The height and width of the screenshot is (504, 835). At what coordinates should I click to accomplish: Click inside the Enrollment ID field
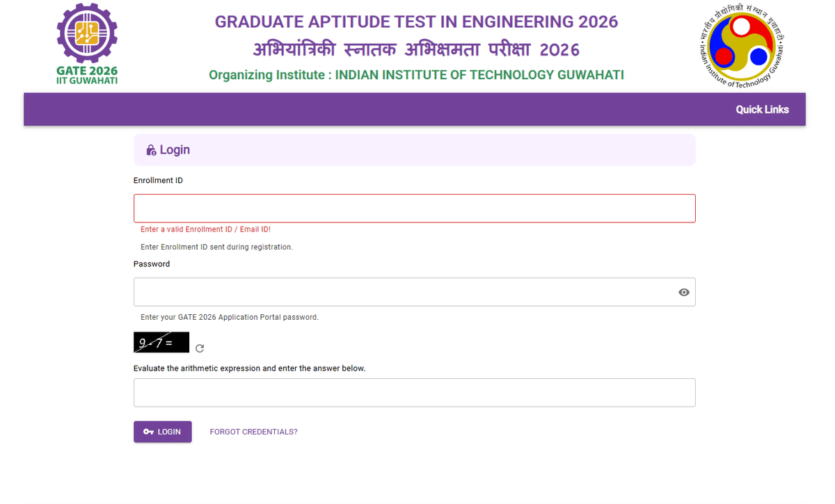(414, 208)
